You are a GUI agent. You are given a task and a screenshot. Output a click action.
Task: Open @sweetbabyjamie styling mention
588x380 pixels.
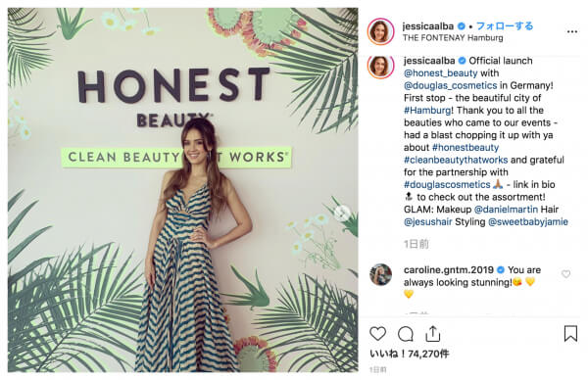coord(528,221)
